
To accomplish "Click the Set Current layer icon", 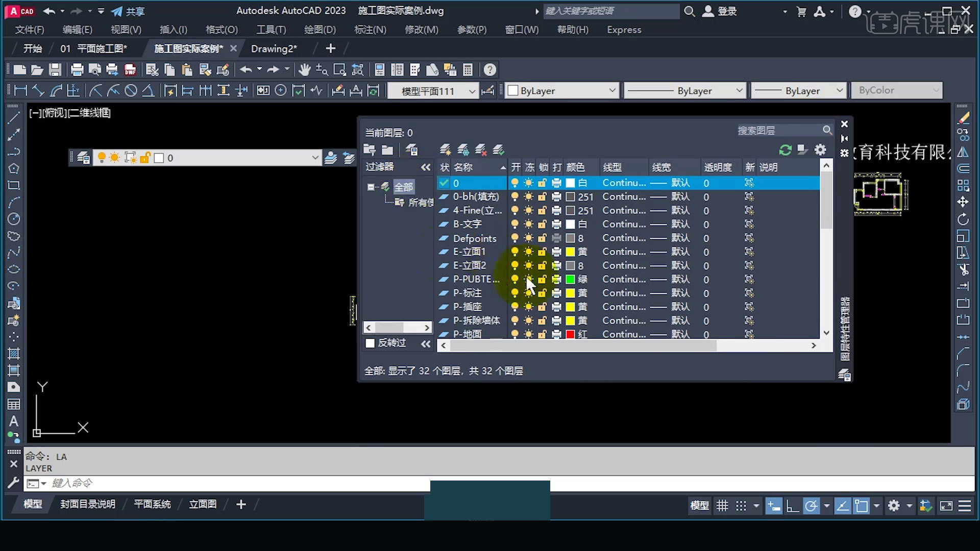I will [x=498, y=149].
